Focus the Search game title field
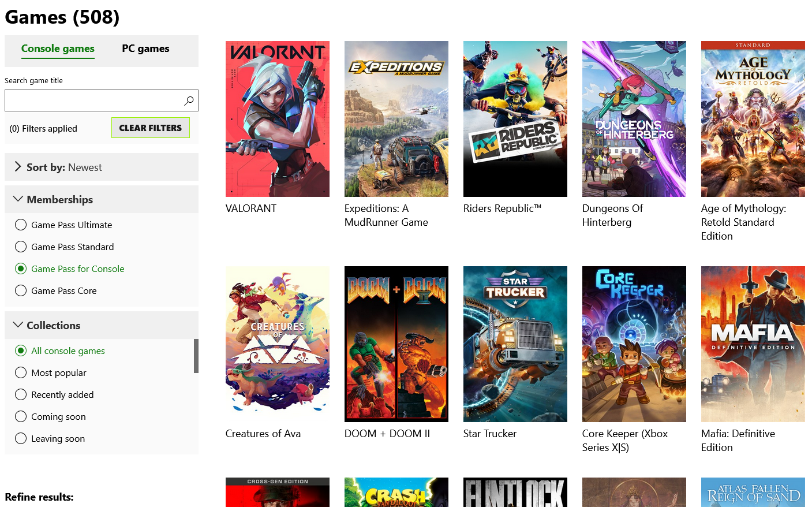Viewport: 812px width, 507px height. tap(102, 100)
